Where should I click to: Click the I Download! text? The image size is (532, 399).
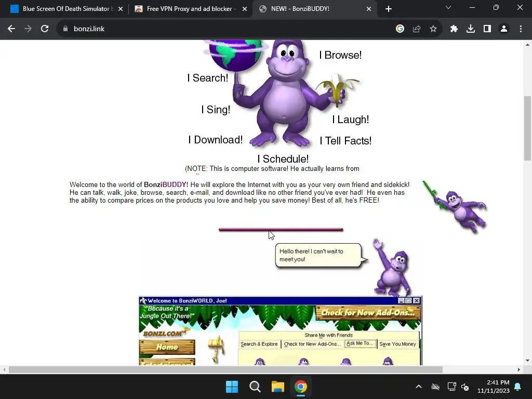pos(216,140)
